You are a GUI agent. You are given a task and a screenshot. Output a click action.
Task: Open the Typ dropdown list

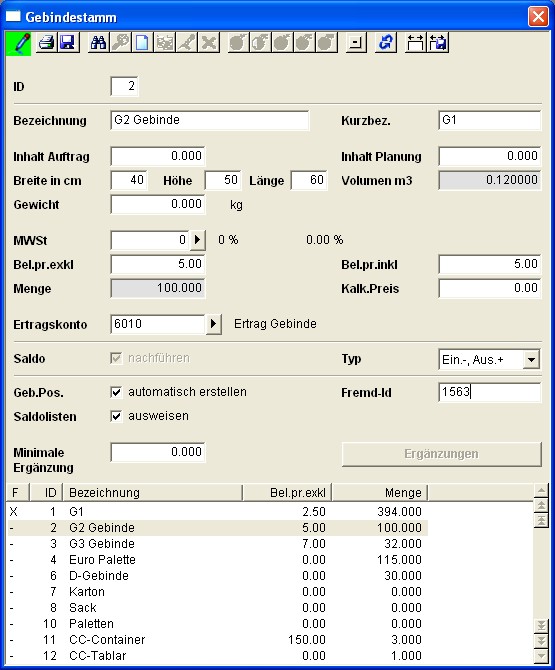tap(531, 359)
